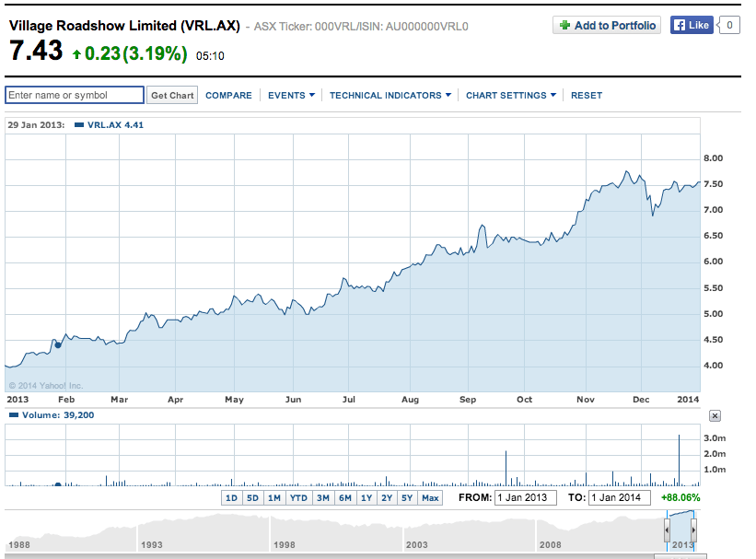
Task: Select the 2Y time range
Action: [387, 497]
